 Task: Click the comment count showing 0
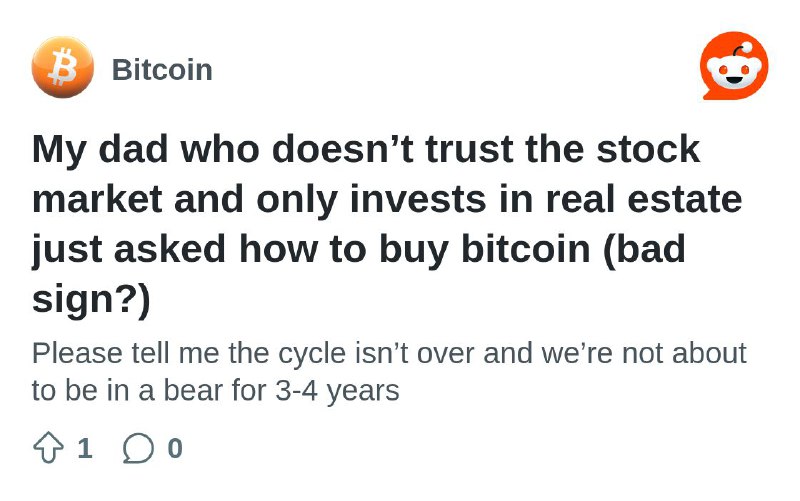175,448
